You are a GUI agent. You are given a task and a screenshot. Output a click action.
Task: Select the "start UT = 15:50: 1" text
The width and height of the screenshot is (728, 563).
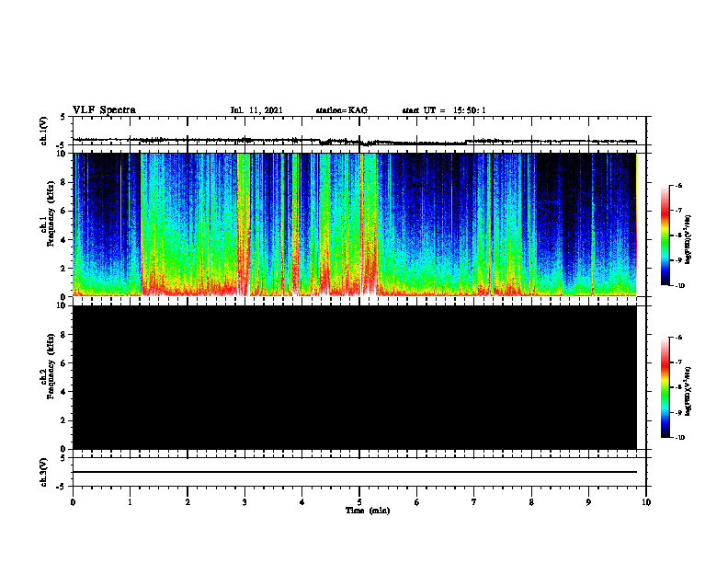tap(444, 110)
